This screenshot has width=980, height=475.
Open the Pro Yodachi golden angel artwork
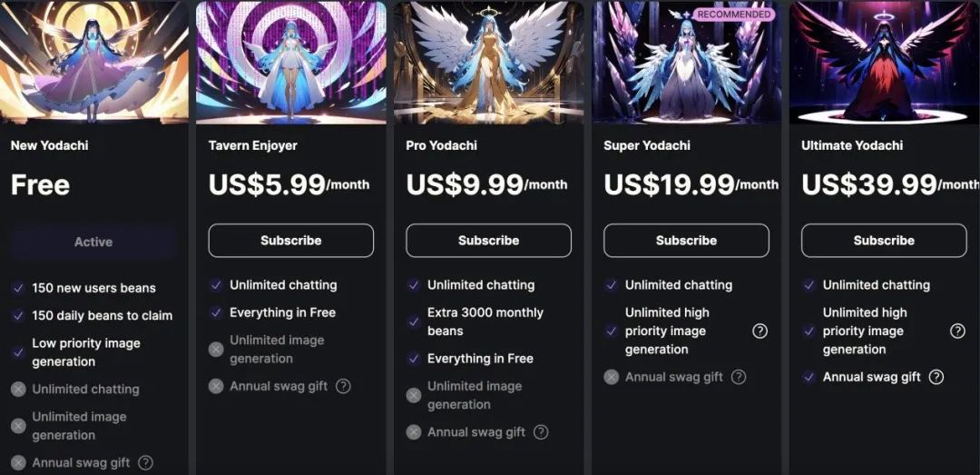(x=488, y=62)
